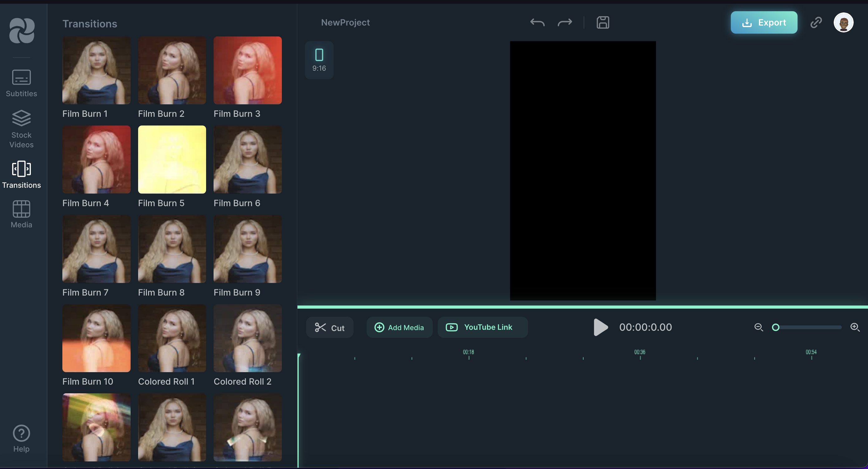The height and width of the screenshot is (469, 868).
Task: Click the YouTube Link button
Action: [x=482, y=327]
